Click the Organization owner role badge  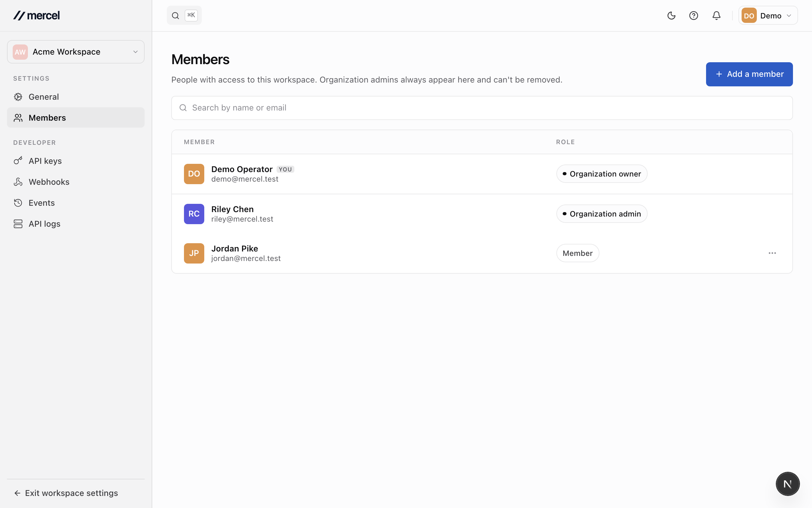click(x=602, y=174)
